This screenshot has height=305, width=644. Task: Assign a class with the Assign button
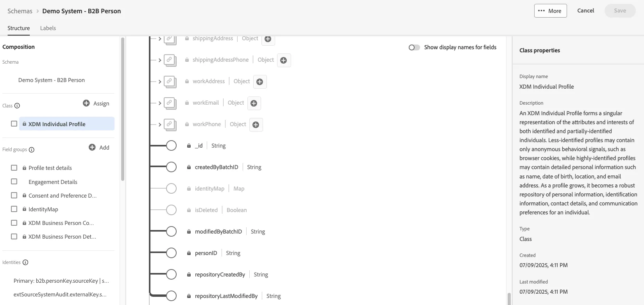click(x=96, y=103)
